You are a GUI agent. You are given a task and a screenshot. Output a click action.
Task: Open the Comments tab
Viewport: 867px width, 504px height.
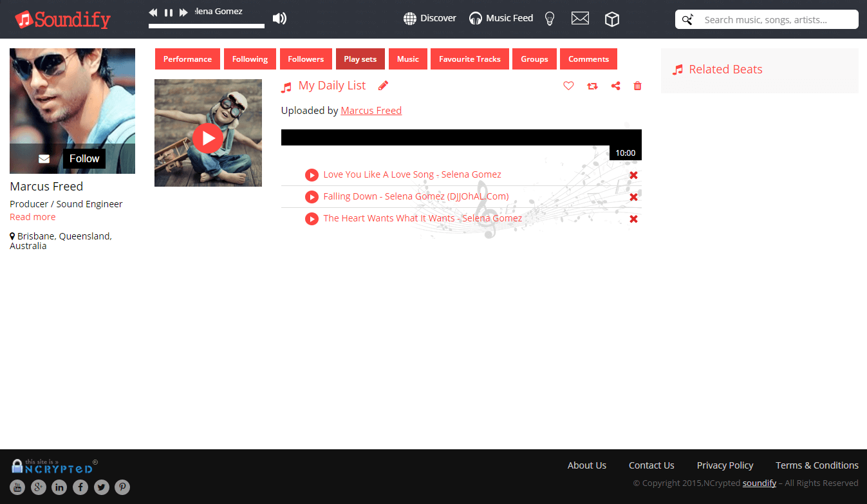coord(588,59)
